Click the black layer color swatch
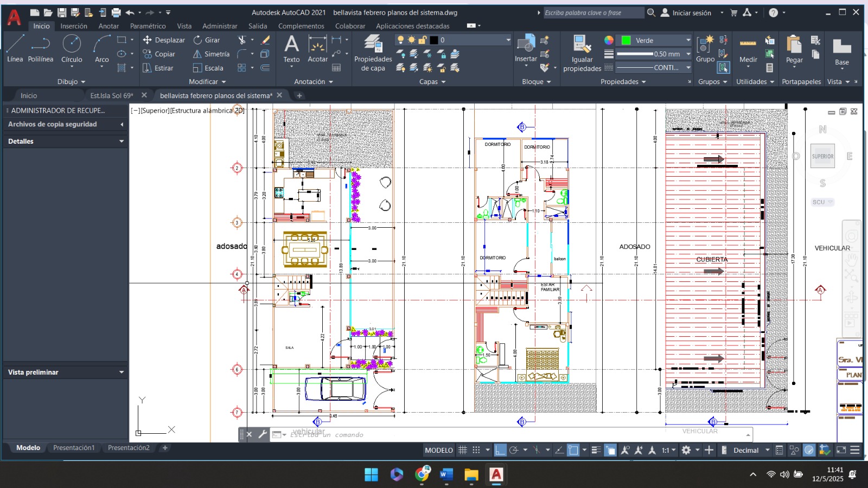The image size is (868, 488). (x=434, y=40)
